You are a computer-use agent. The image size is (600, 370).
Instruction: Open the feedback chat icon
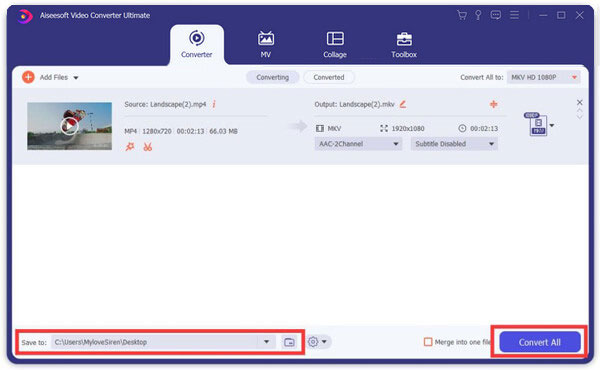coord(496,15)
